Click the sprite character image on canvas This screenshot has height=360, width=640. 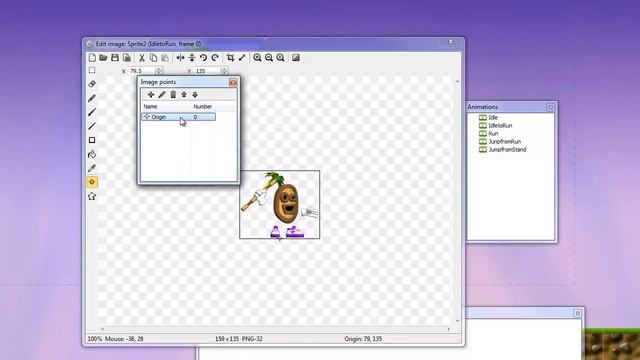click(x=280, y=204)
